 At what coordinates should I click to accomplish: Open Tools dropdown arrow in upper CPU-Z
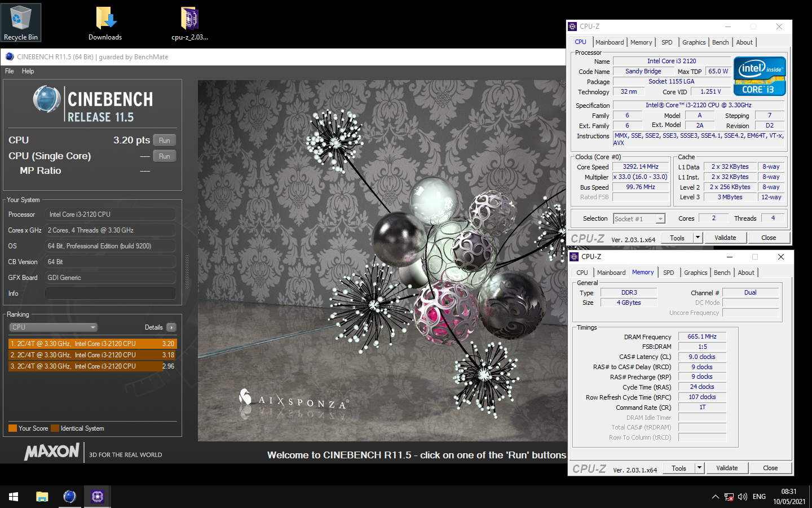point(698,238)
